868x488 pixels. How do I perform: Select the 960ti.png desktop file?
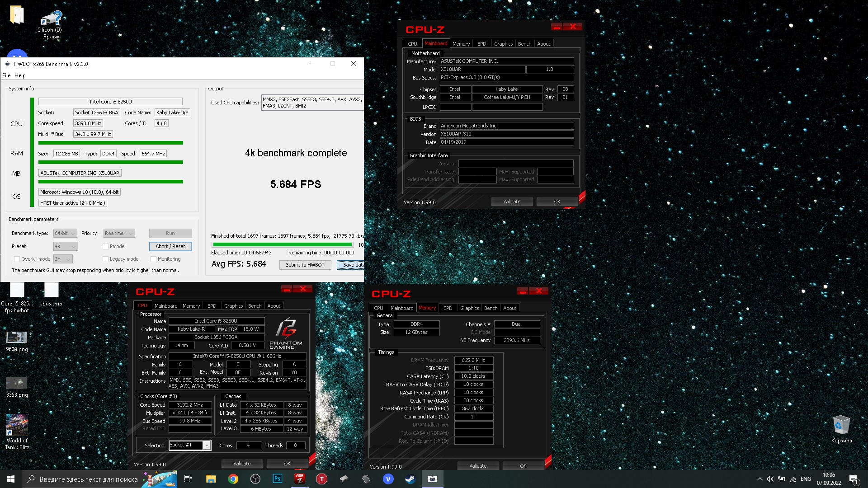pyautogui.click(x=17, y=342)
